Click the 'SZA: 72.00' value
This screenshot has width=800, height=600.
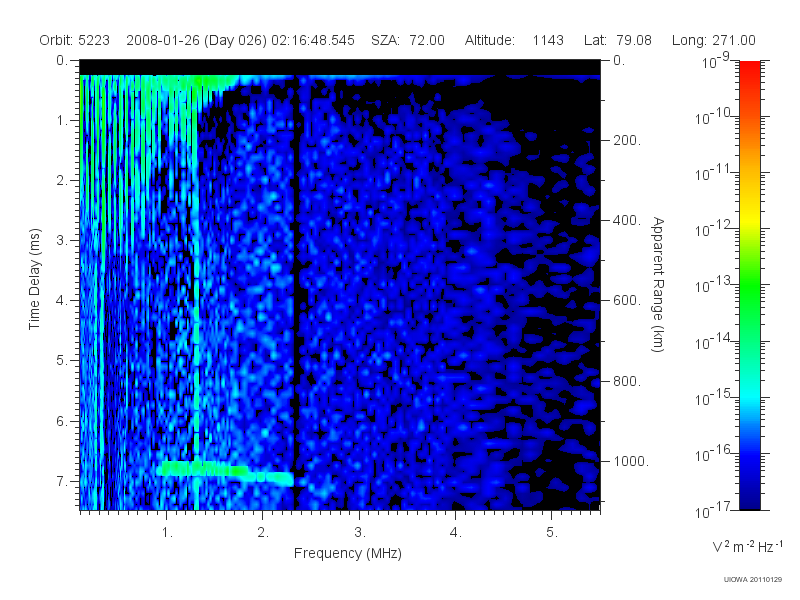click(x=408, y=40)
